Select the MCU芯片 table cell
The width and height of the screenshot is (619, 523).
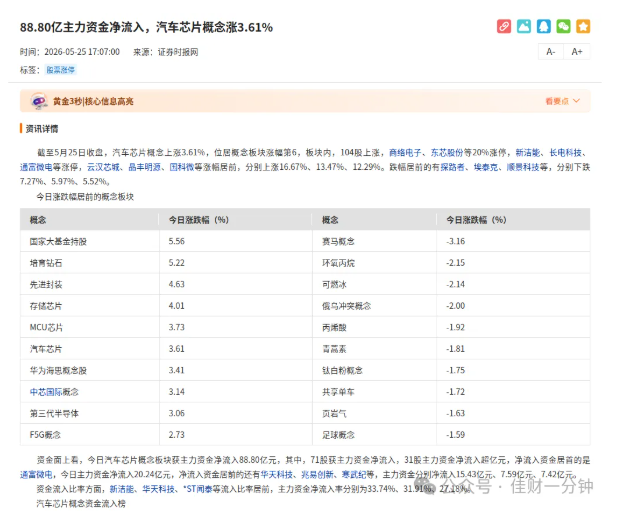pos(90,327)
